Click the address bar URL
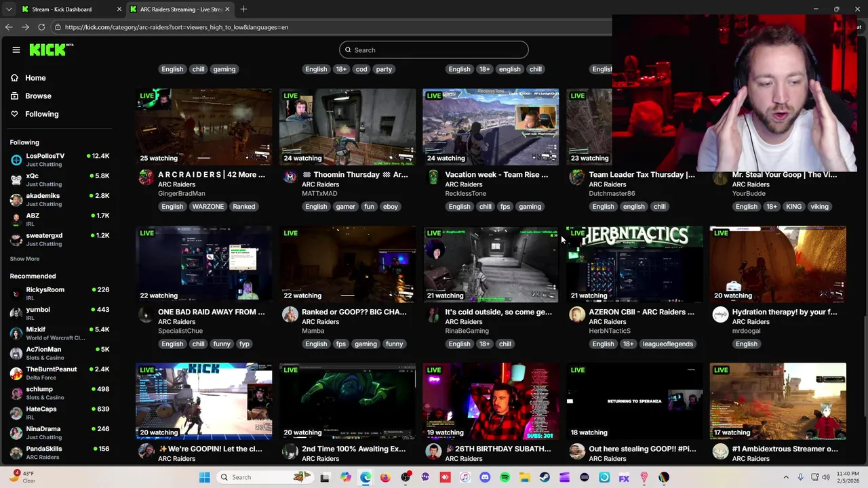This screenshot has width=868, height=488. tap(176, 27)
